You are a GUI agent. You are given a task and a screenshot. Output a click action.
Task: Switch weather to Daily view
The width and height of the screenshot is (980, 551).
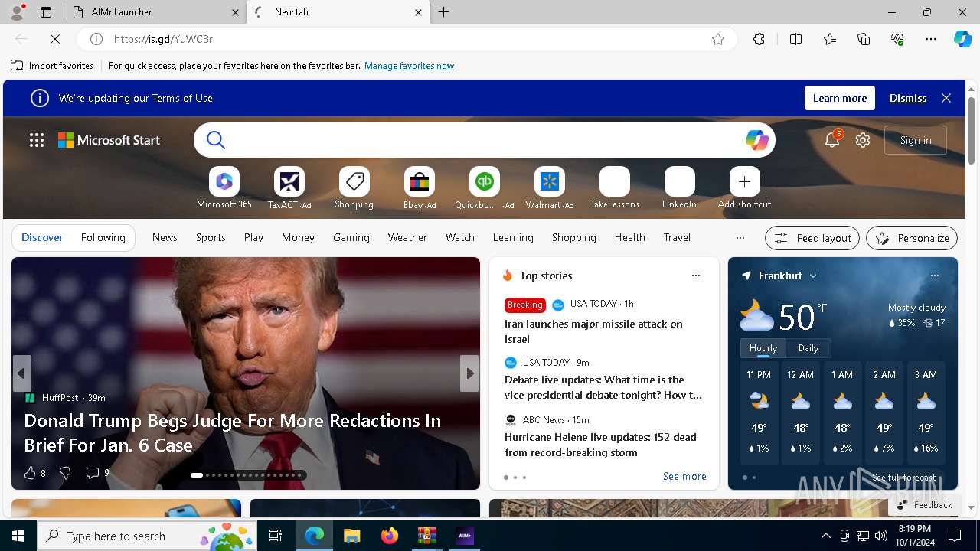[x=808, y=348]
